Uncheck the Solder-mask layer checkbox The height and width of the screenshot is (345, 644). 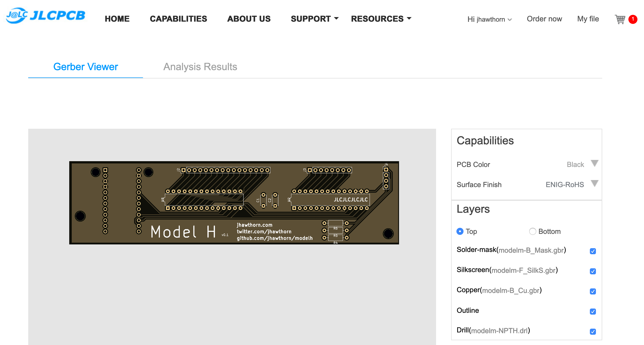pyautogui.click(x=593, y=251)
